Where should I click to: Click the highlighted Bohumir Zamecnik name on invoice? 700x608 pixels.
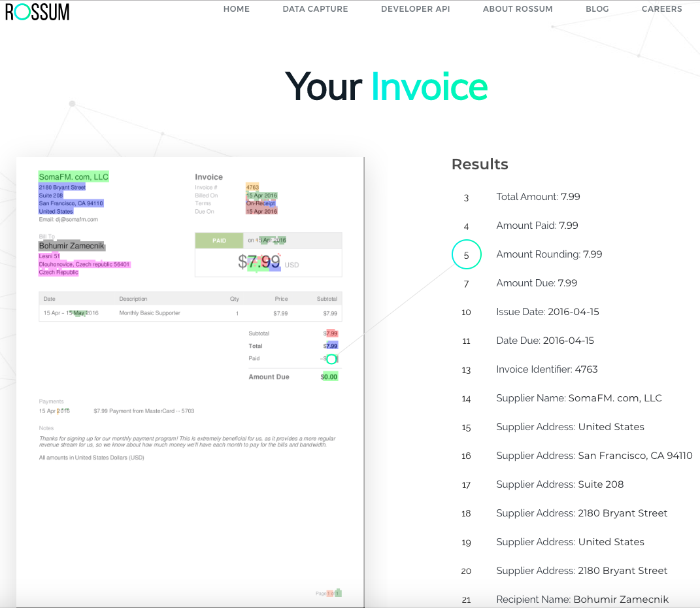tap(71, 246)
